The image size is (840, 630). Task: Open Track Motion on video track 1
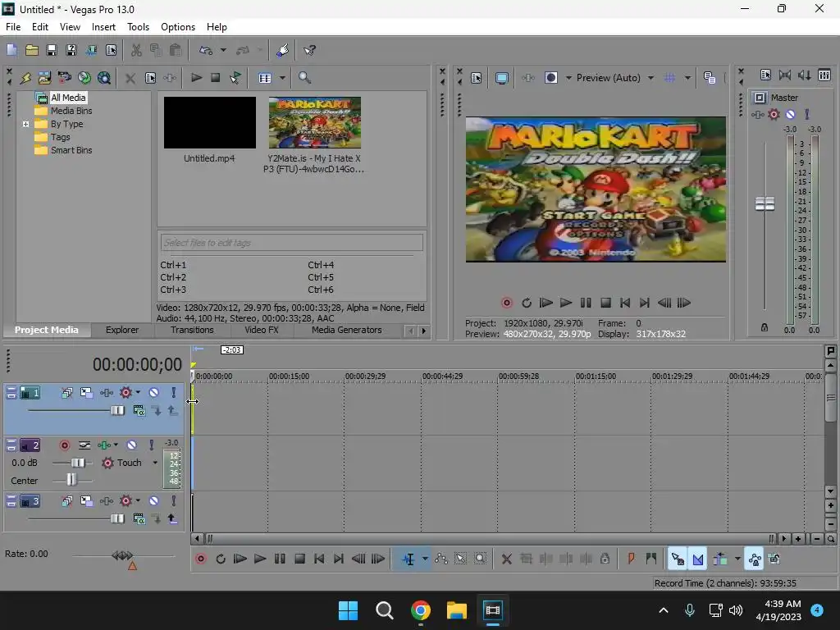tap(86, 393)
